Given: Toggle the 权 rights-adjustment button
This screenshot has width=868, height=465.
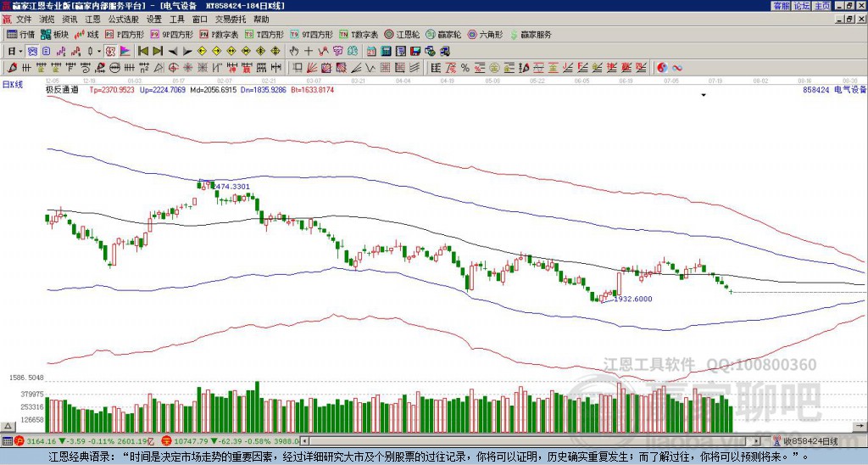Looking at the screenshot, I should click(x=110, y=52).
